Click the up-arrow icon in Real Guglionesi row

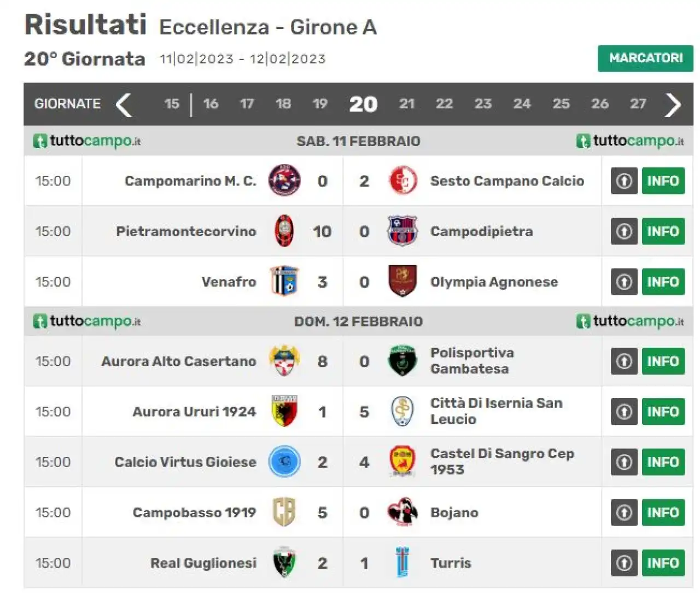pos(624,563)
